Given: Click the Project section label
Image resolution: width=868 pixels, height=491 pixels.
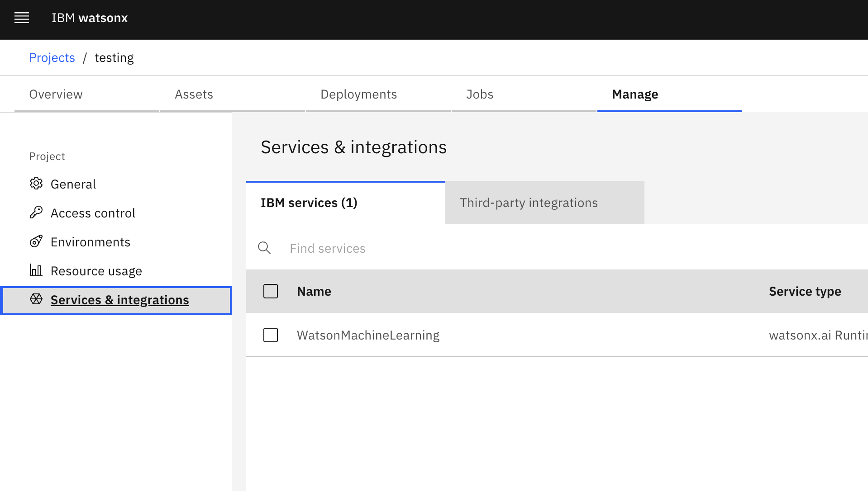Looking at the screenshot, I should 47,156.
